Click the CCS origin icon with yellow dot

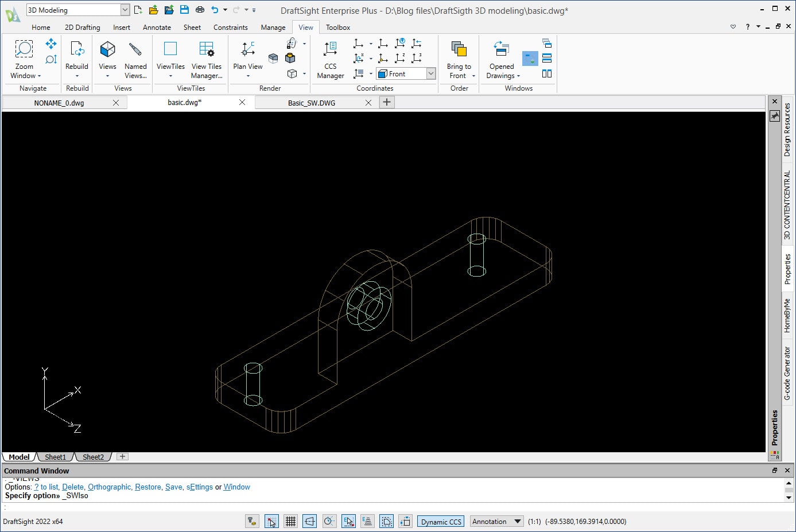(x=383, y=58)
